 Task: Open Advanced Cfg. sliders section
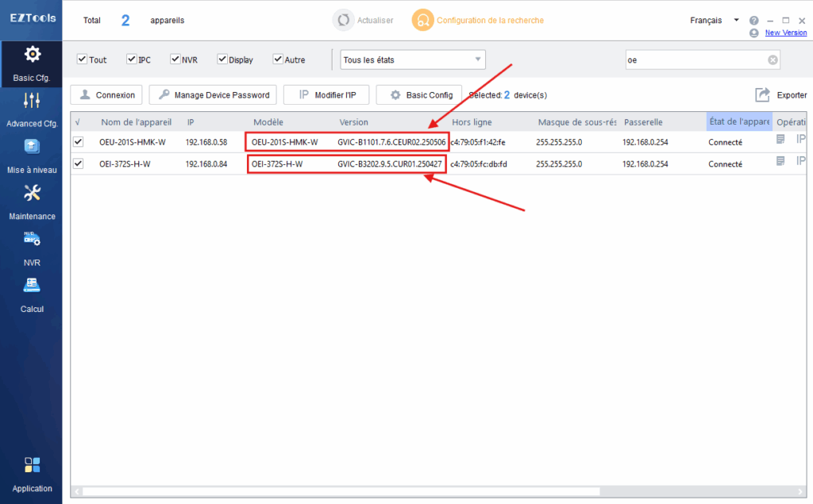[x=32, y=110]
